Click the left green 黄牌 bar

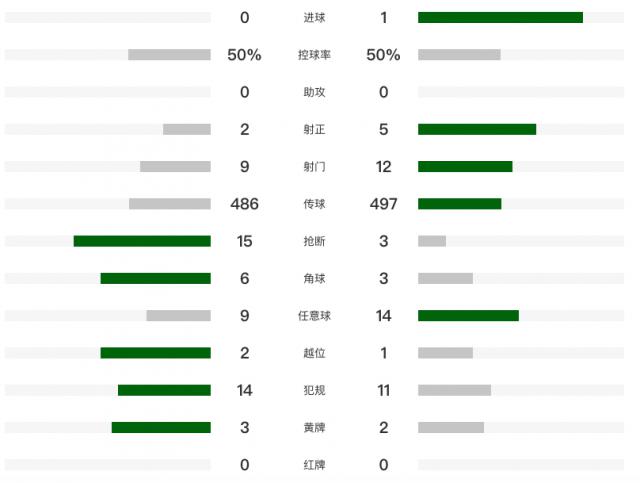point(161,427)
